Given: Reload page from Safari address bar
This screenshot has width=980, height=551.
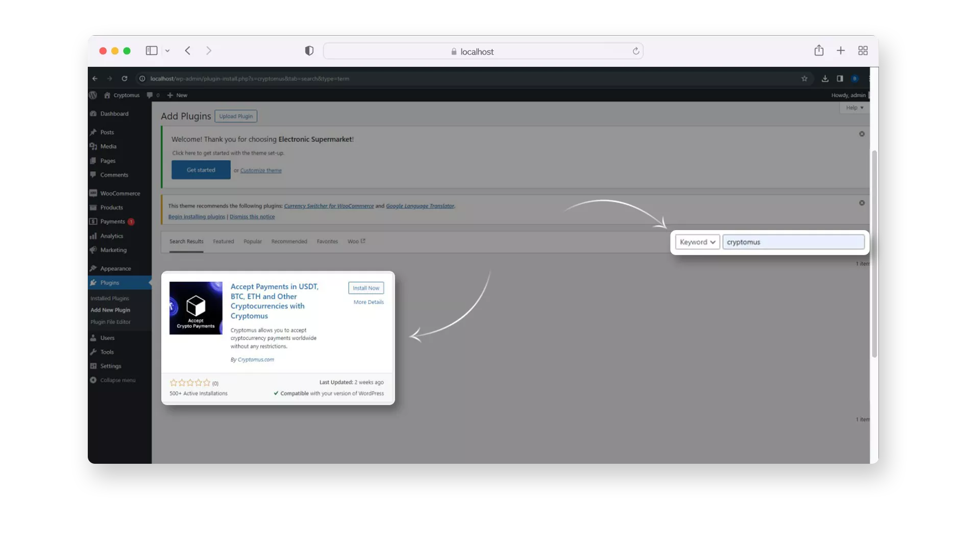Looking at the screenshot, I should 636,51.
